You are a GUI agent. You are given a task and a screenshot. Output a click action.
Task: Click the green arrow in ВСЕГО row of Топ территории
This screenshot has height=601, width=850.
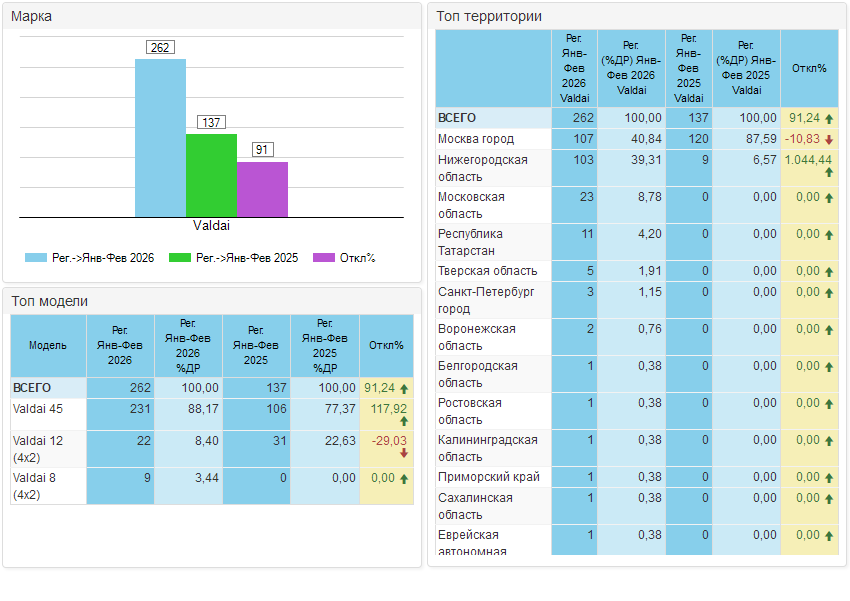click(829, 119)
